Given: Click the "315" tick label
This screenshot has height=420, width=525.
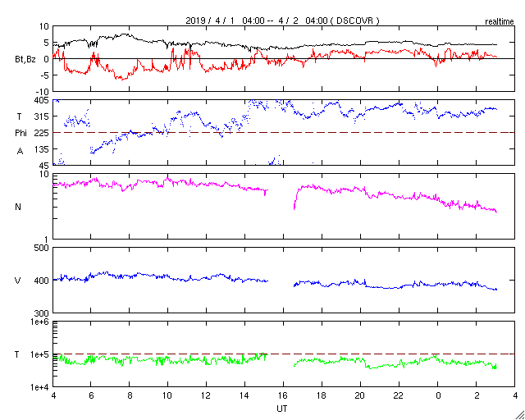Looking at the screenshot, I should 43,116.
